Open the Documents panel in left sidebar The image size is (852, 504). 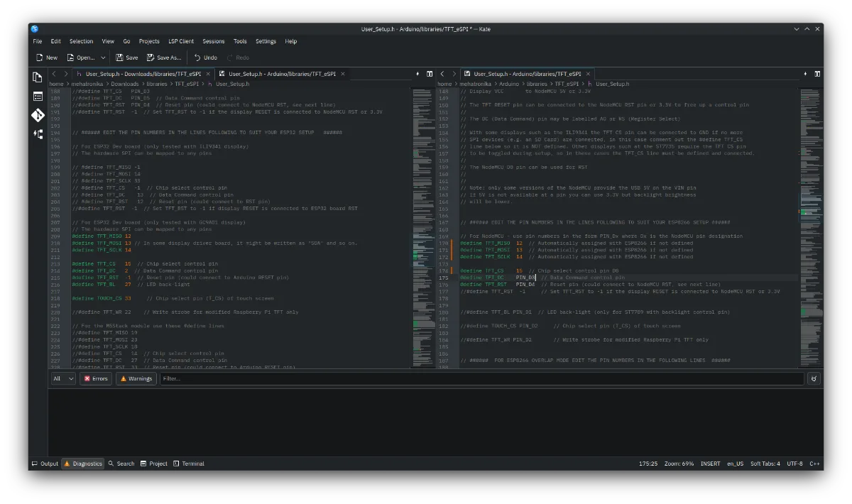(x=38, y=77)
